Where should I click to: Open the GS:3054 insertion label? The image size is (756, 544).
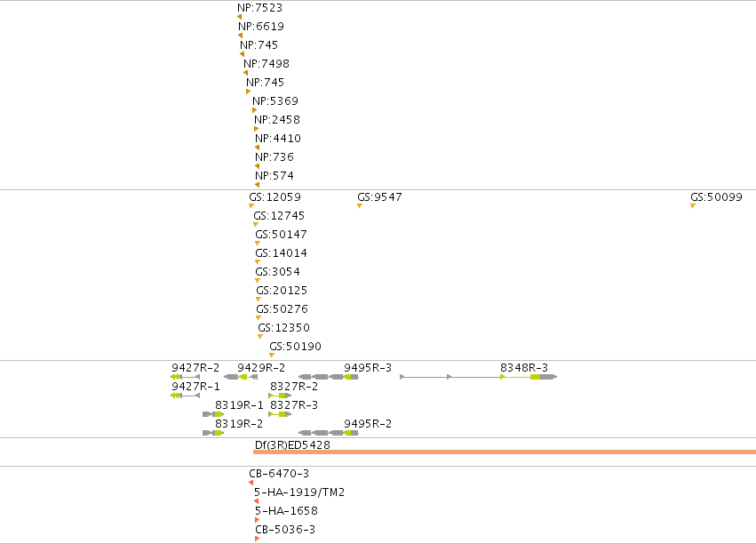point(278,272)
